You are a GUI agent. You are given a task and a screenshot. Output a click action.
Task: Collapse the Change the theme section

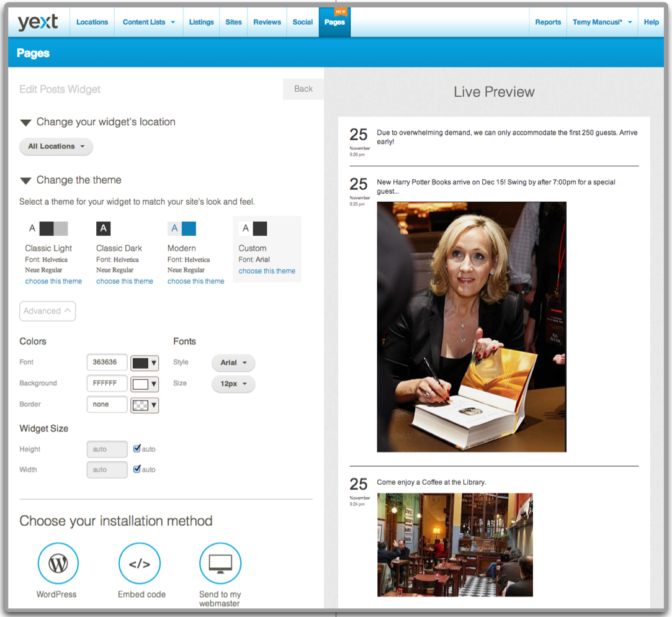point(25,181)
